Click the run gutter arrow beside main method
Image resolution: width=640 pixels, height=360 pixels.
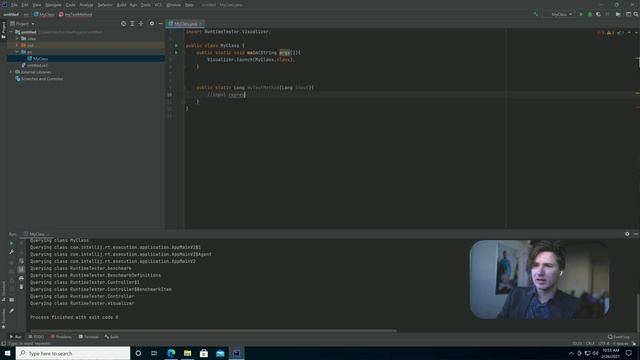176,52
